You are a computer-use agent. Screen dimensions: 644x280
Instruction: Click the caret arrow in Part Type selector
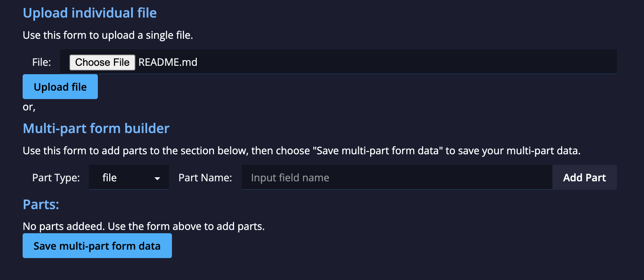click(157, 178)
